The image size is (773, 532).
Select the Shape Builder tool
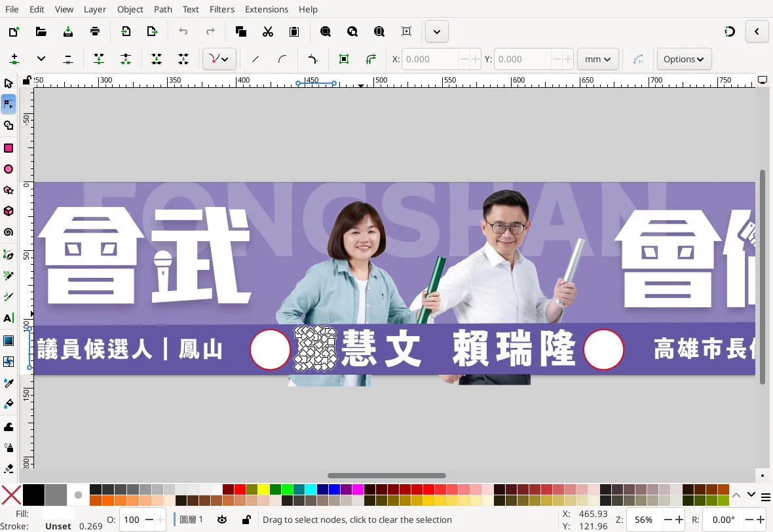click(9, 125)
